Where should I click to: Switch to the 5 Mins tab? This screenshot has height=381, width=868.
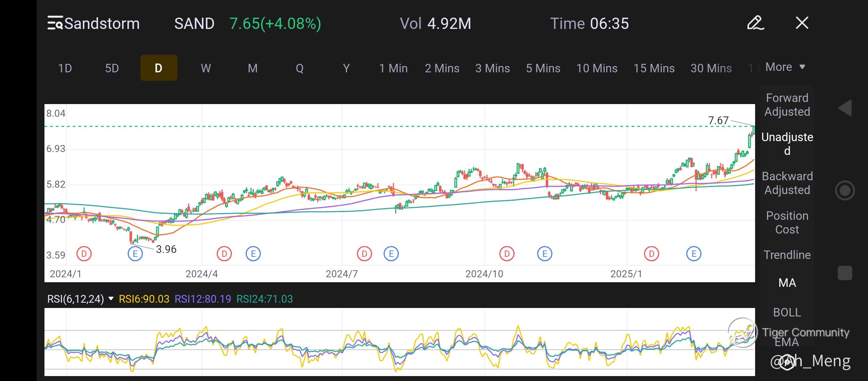[543, 68]
